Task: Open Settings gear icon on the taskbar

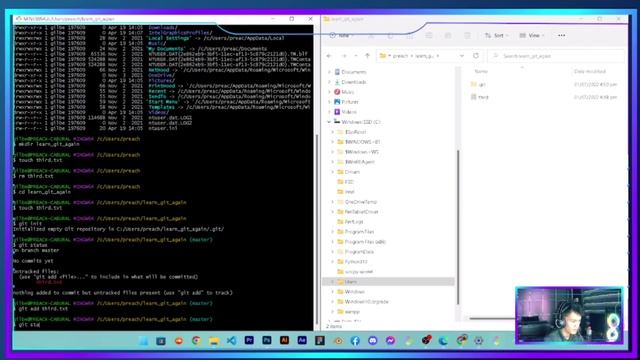Action: pos(478,340)
